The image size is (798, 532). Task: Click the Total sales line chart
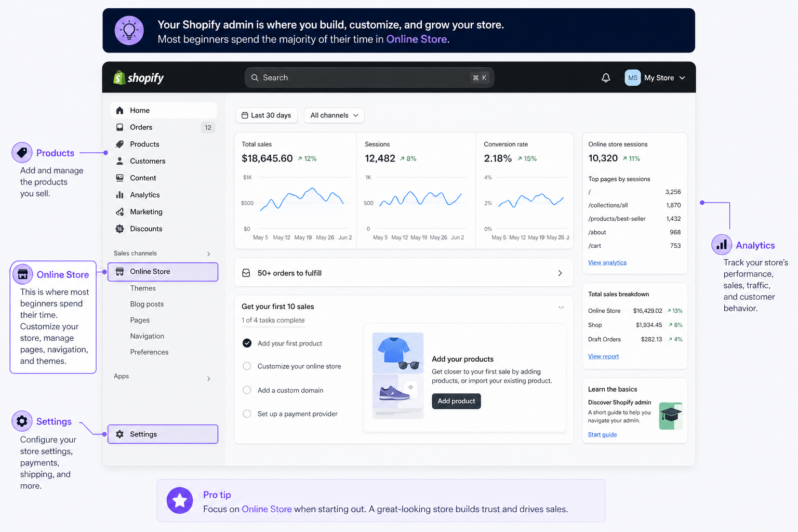coord(301,198)
